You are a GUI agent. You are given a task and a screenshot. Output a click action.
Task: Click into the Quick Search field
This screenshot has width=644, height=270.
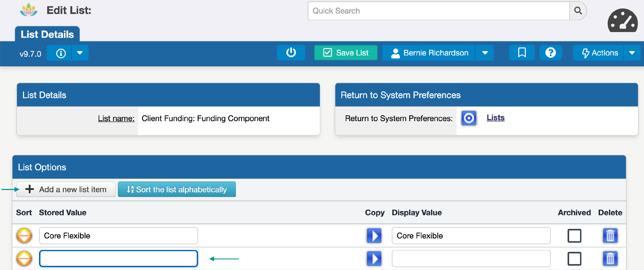[x=439, y=11]
